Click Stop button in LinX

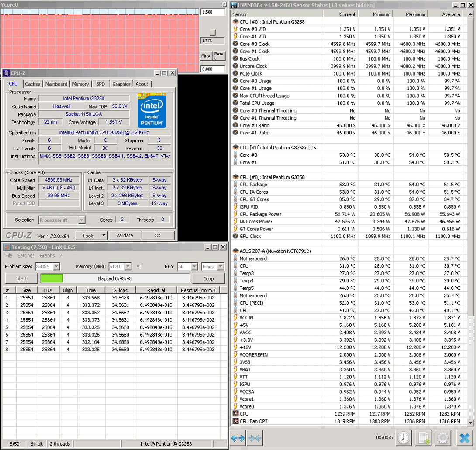coord(209,278)
